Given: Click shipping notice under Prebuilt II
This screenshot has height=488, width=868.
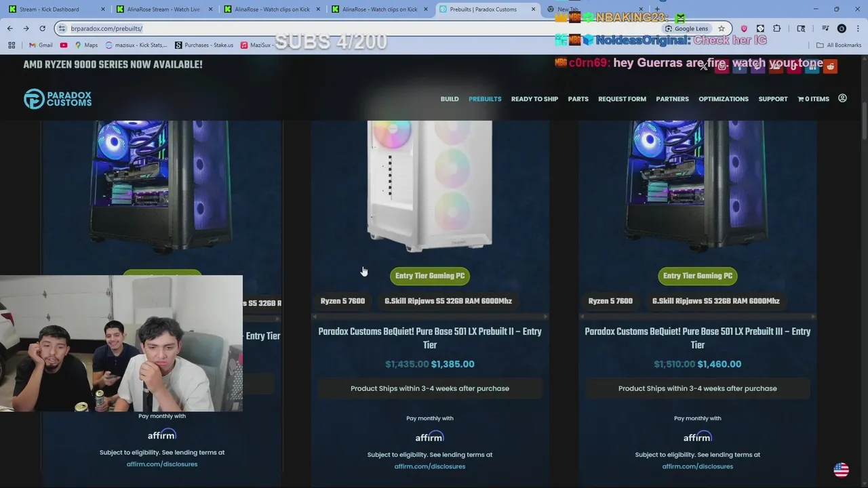Looking at the screenshot, I should [430, 388].
